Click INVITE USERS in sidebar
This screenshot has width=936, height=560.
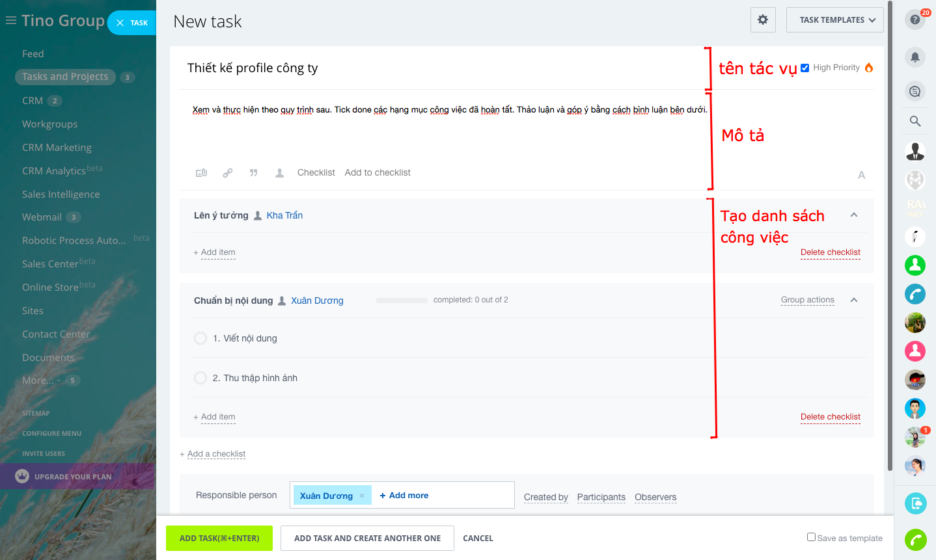tap(43, 454)
